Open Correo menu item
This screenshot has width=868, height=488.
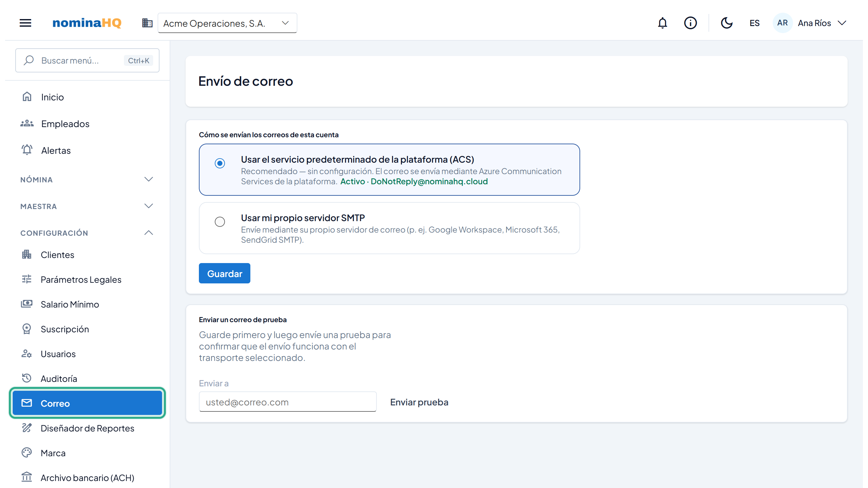87,403
